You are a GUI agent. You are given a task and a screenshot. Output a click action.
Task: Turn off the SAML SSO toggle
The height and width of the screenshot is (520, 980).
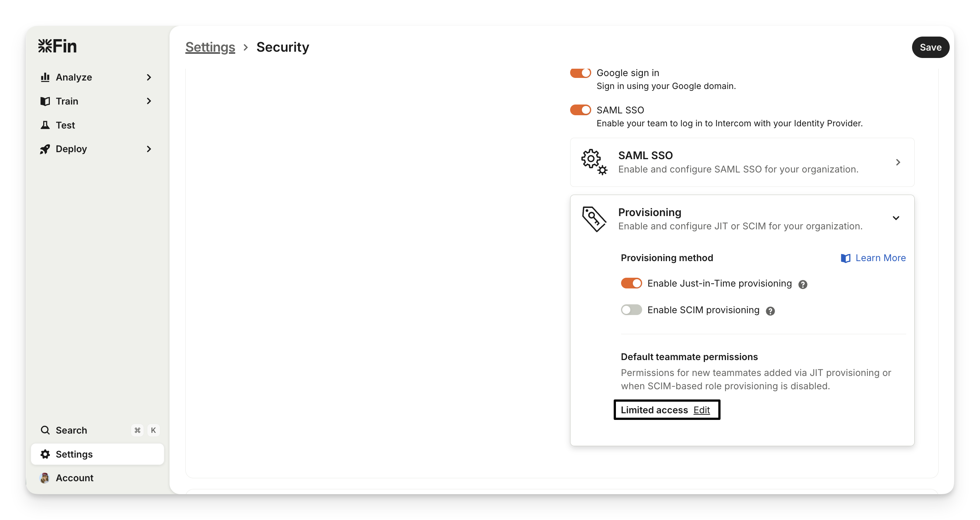tap(580, 110)
